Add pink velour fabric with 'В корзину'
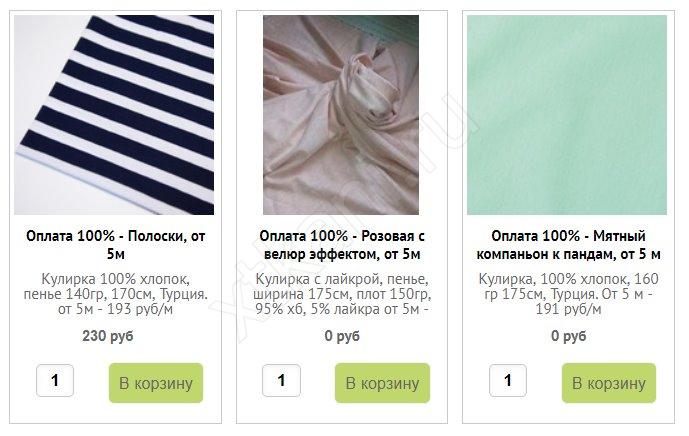689x436 pixels. click(382, 383)
